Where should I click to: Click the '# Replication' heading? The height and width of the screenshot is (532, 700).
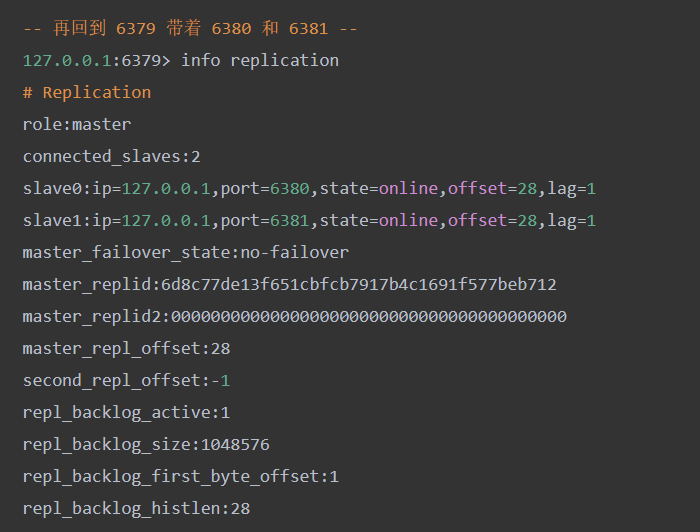pos(87,93)
